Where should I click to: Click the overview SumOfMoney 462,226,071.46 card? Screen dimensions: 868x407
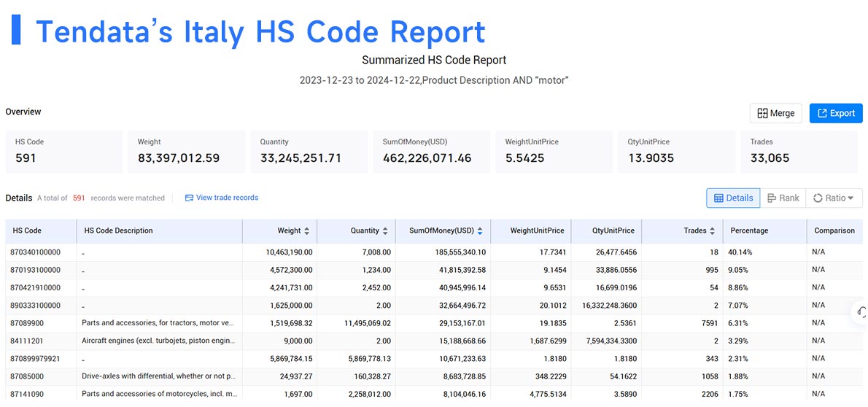(432, 152)
